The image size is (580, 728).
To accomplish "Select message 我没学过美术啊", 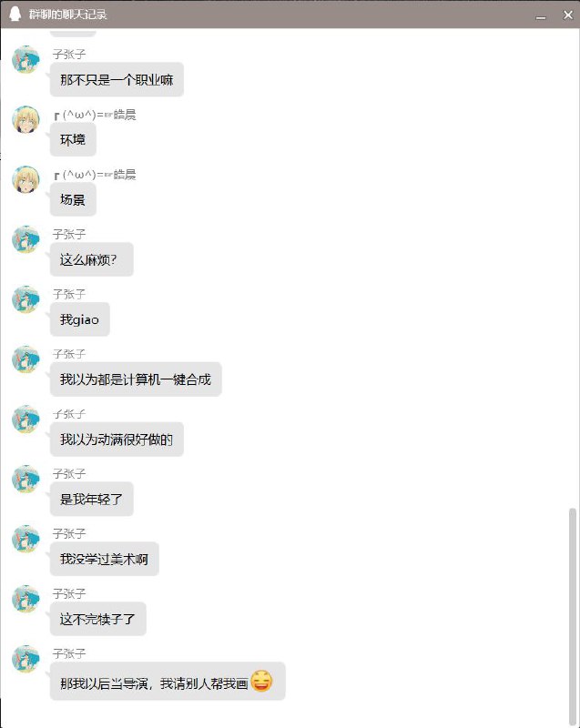I will (x=105, y=559).
